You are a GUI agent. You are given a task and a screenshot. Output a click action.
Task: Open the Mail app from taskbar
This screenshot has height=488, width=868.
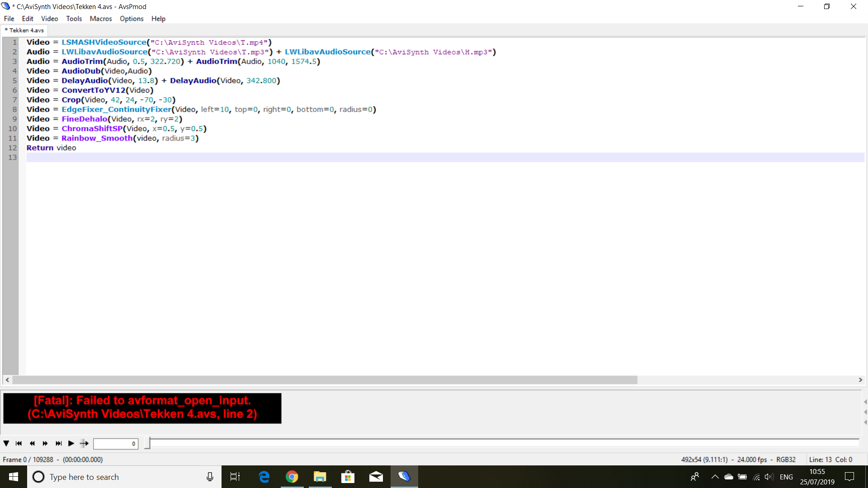pos(376,477)
